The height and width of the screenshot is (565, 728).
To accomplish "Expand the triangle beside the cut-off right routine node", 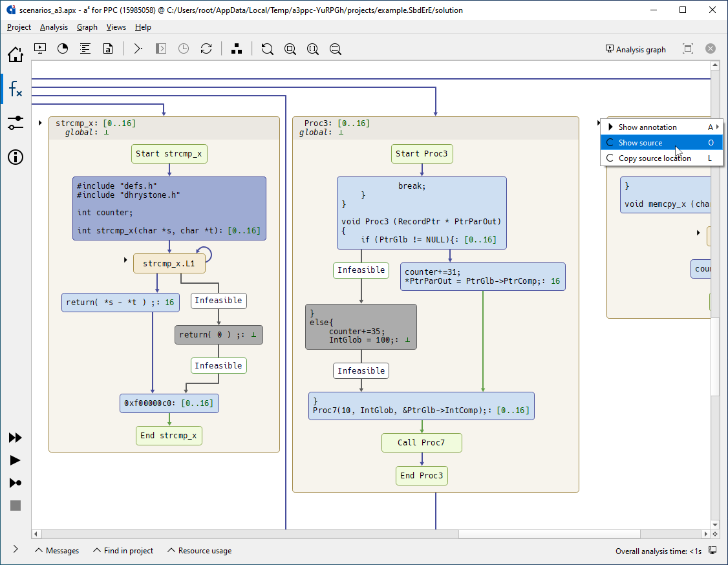I will point(698,233).
